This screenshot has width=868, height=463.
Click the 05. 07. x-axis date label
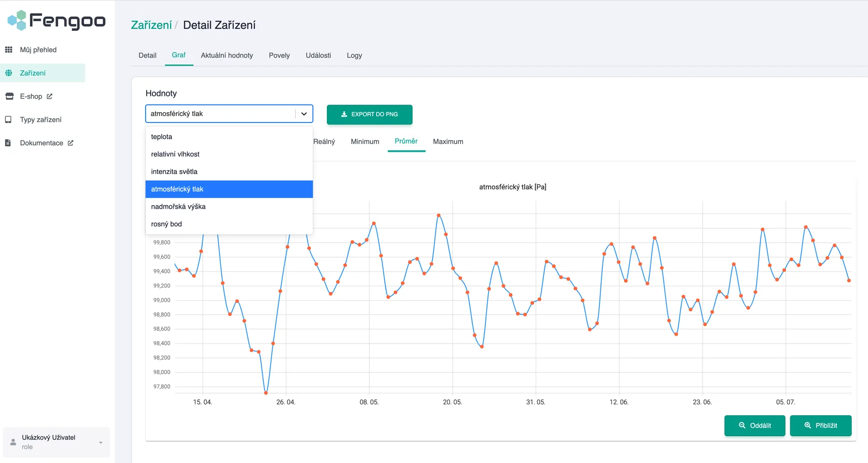[786, 402]
